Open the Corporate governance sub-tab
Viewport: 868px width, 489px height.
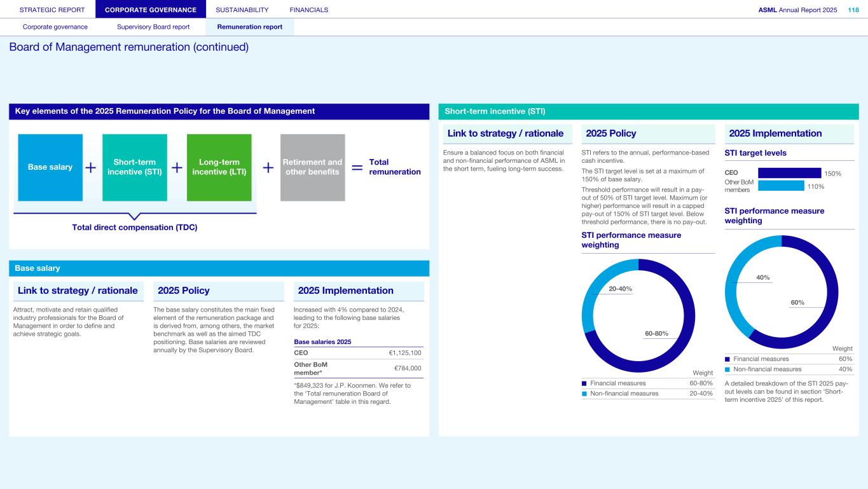click(55, 27)
